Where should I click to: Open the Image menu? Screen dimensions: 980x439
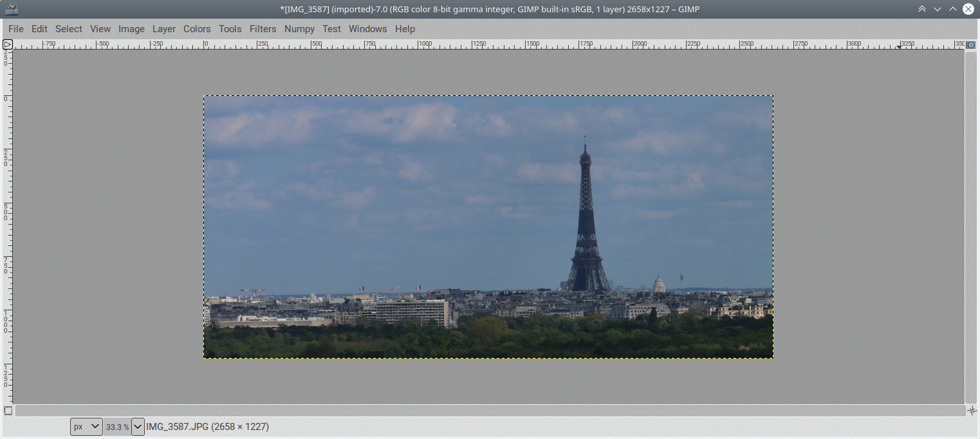131,29
